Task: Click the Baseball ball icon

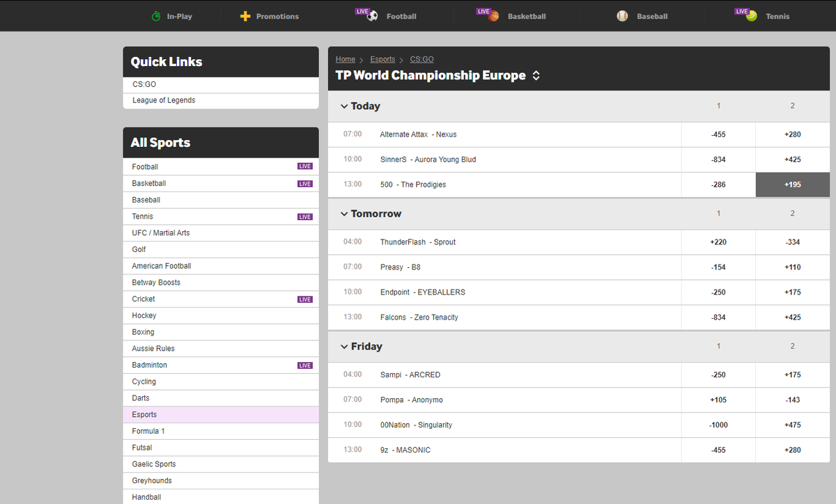Action: click(x=622, y=16)
